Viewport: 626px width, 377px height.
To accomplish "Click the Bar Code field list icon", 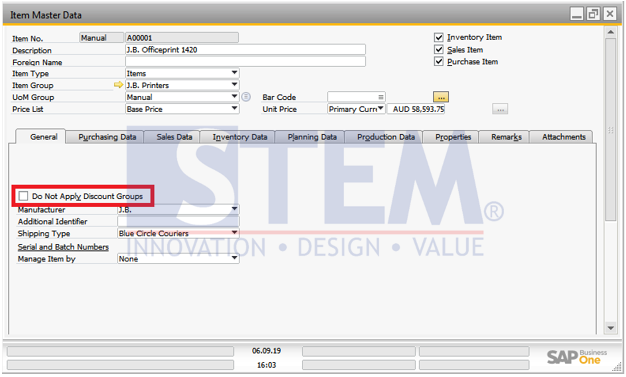I will (x=381, y=97).
